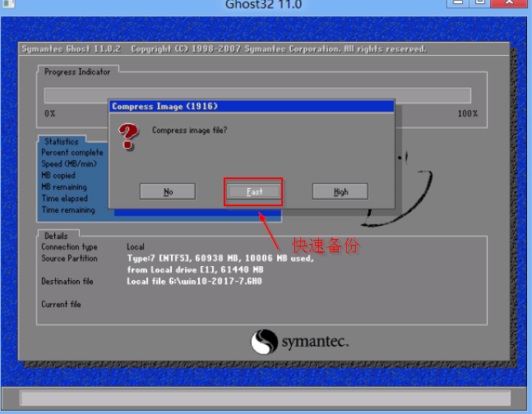Click the Ghost32 app icon in title bar
The image size is (532, 414).
(x=8, y=3)
